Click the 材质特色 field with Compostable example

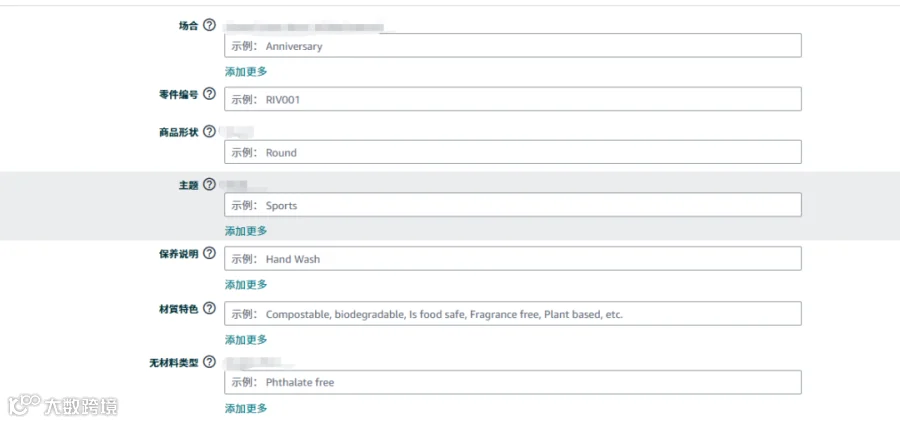513,314
